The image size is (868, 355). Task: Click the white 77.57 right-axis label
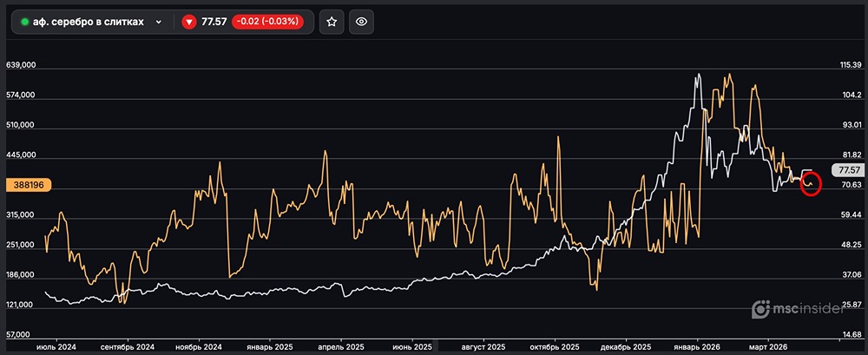coord(845,169)
